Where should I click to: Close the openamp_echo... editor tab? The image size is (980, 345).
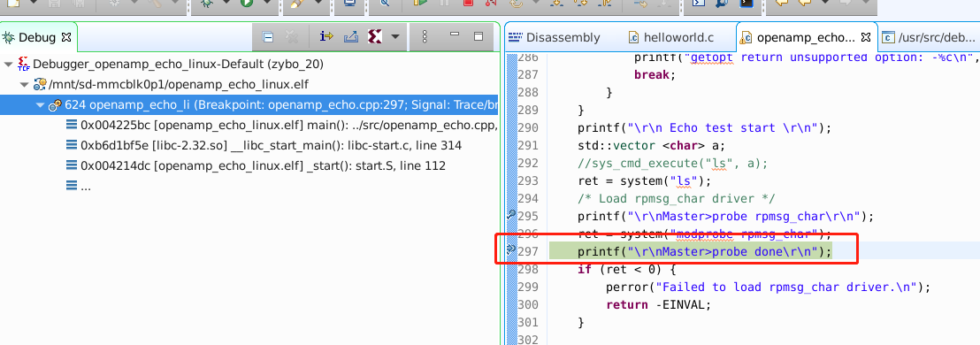pos(866,37)
